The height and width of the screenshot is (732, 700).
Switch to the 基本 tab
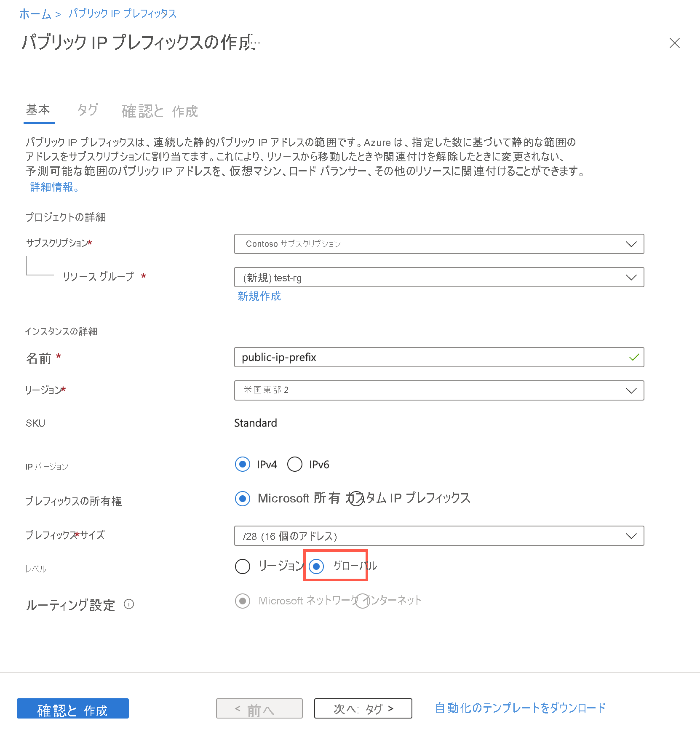coord(38,110)
